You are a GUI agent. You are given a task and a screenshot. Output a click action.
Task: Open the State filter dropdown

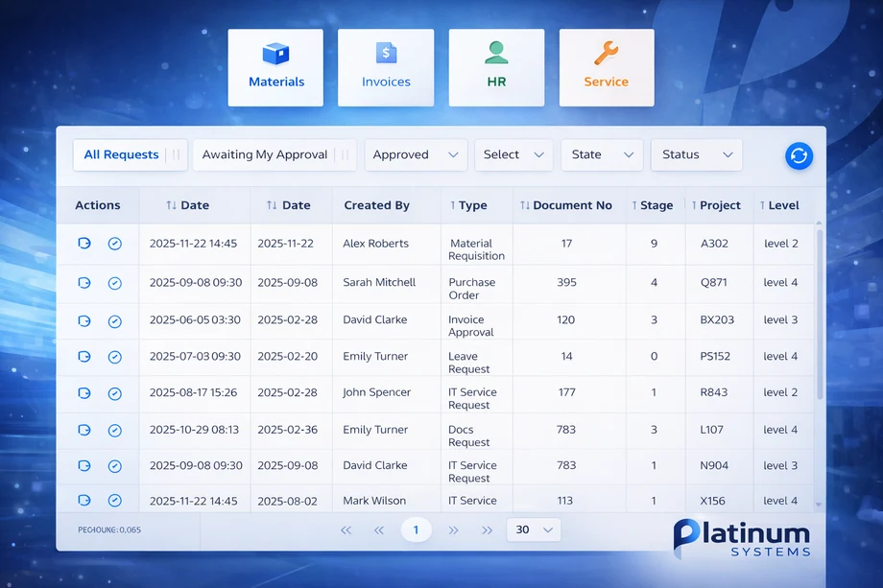(602, 154)
